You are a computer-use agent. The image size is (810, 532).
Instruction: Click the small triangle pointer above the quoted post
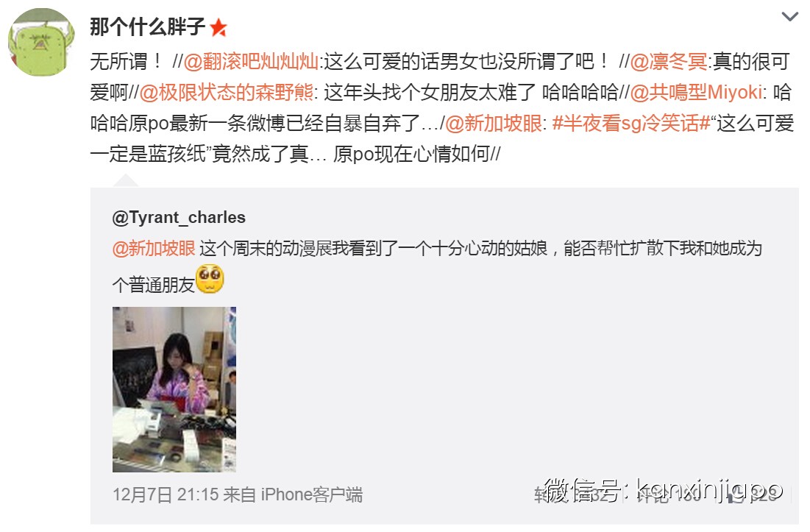coord(126,181)
